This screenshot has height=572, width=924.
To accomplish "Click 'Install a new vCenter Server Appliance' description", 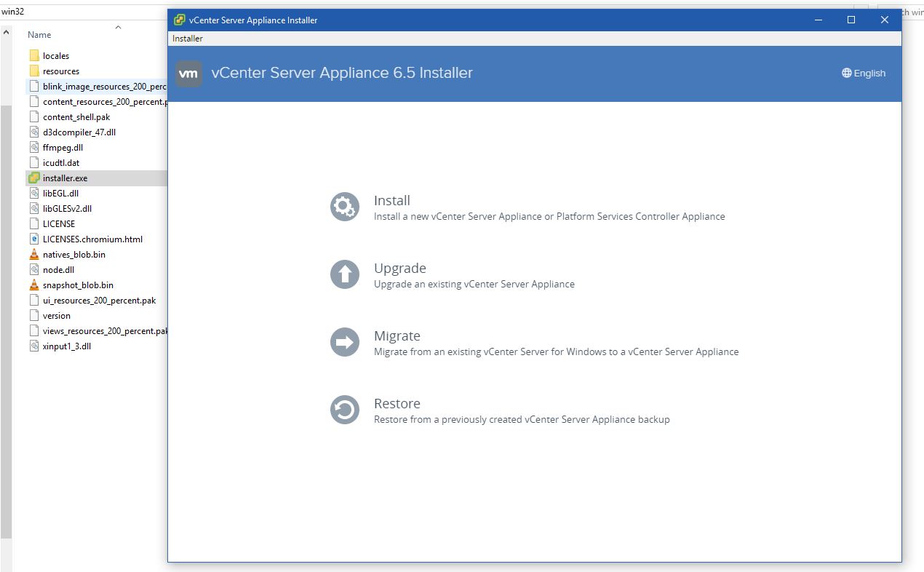I will pos(549,216).
